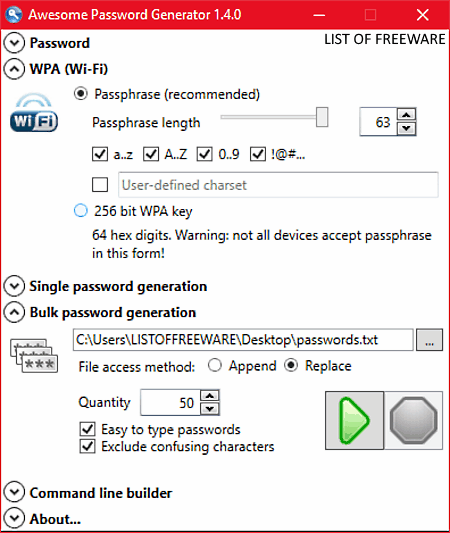Select the 256 bit WPA key option
The width and height of the screenshot is (450, 533).
click(81, 211)
